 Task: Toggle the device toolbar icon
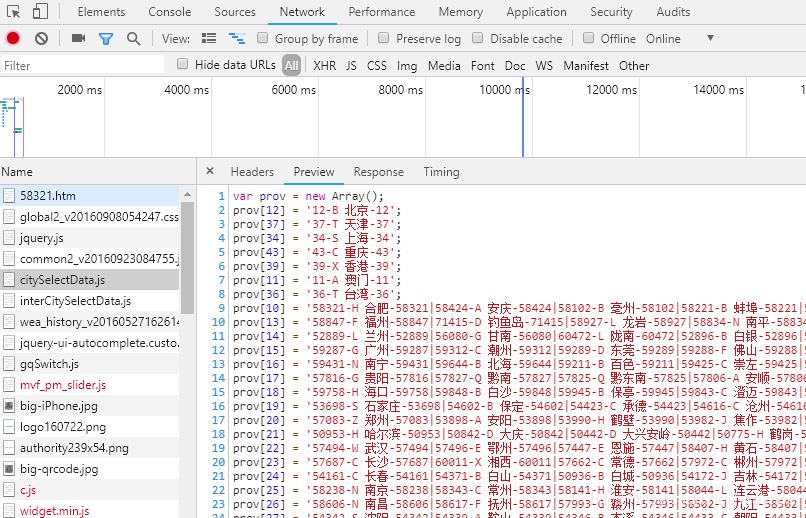(40, 11)
